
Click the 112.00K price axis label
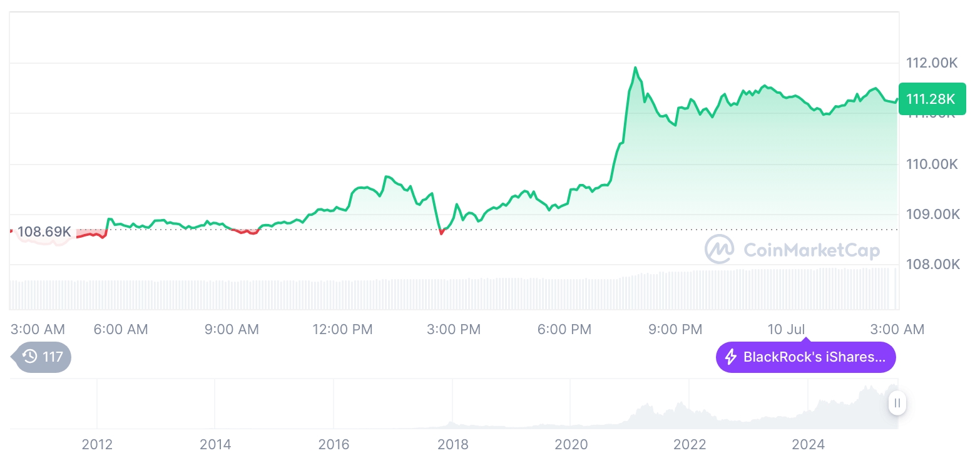point(932,63)
